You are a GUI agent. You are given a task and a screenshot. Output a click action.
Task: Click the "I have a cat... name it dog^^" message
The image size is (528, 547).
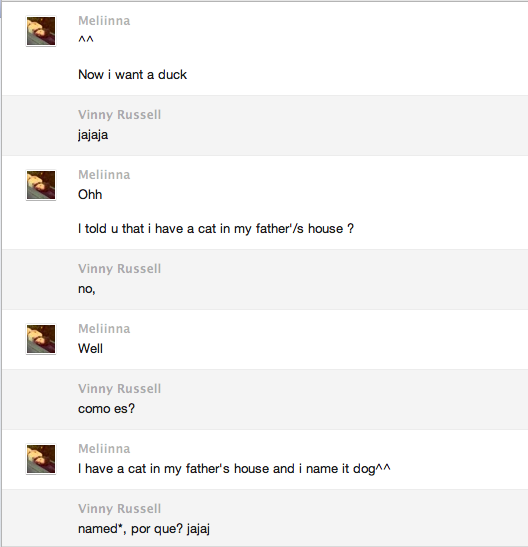pyautogui.click(x=234, y=469)
